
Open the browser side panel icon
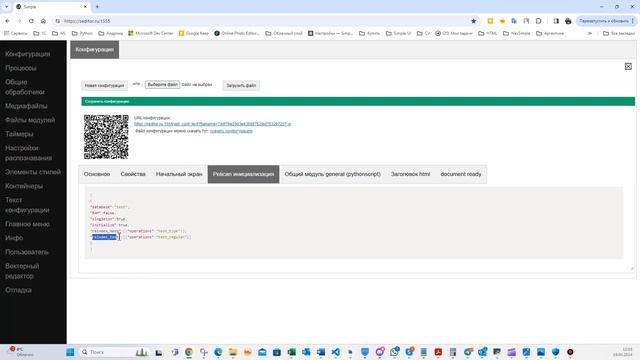(556, 21)
